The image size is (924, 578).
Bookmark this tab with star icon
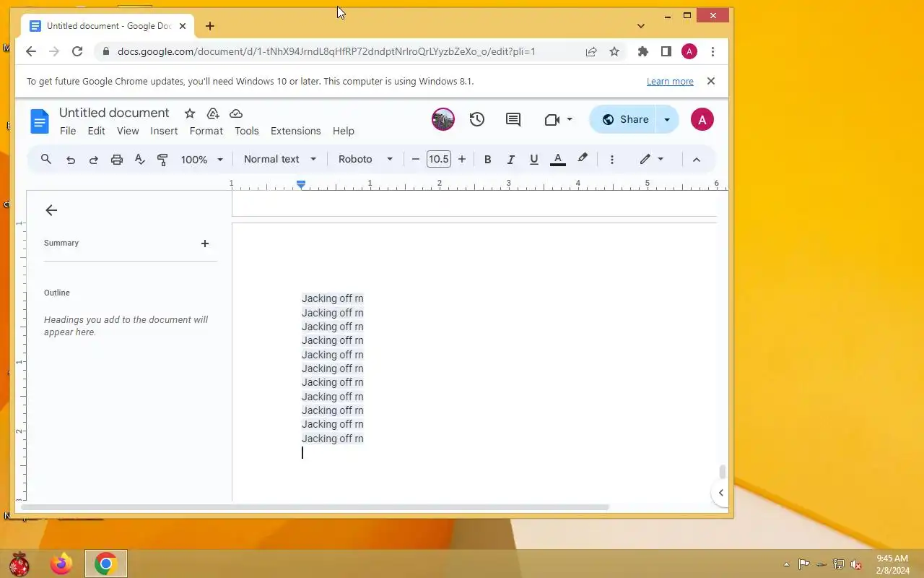614,51
